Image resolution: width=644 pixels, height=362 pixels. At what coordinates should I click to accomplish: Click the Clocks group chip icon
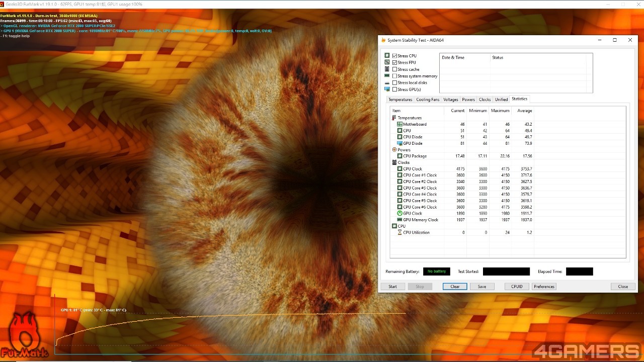[x=394, y=162]
